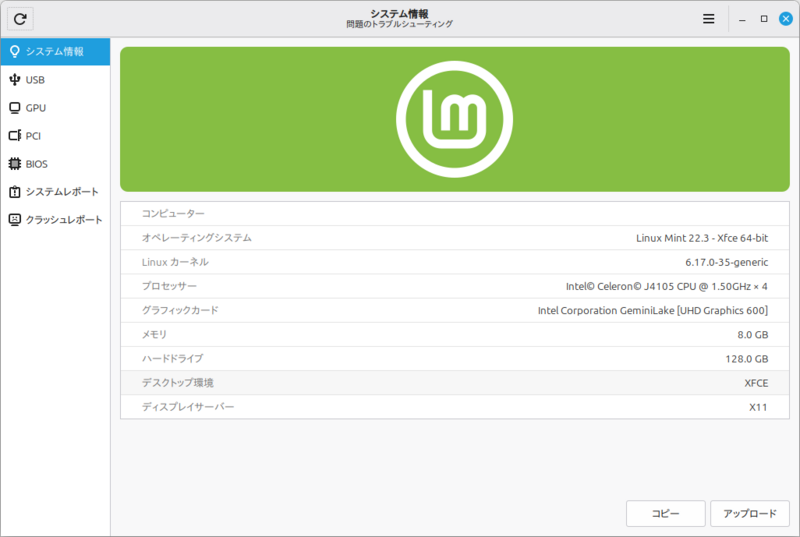800x537 pixels.
Task: Click the GPU monitor icon in sidebar
Action: coord(15,108)
